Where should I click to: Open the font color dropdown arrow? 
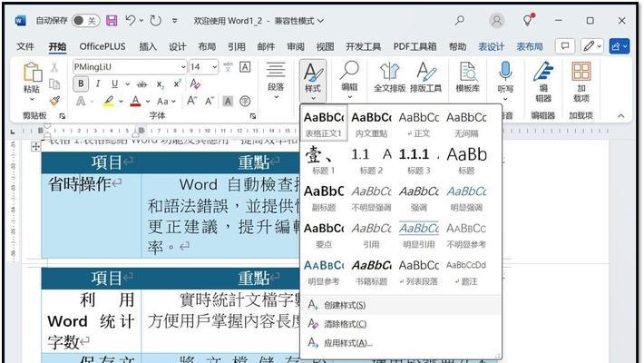pos(148,101)
